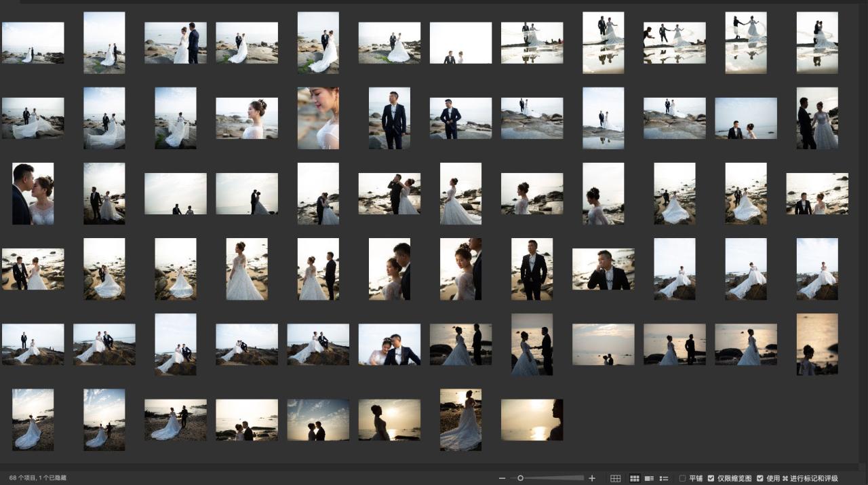Image resolution: width=868 pixels, height=485 pixels.
Task: Toggle the 使用⌘进行标记和评级 checkbox
Action: (759, 478)
